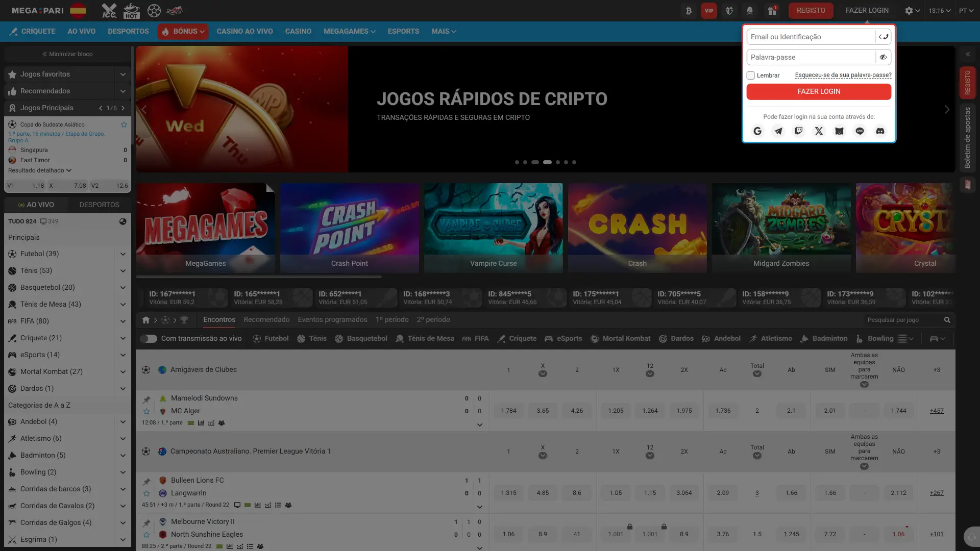The height and width of the screenshot is (551, 980).
Task: Favorite the Copa do Sudeste Asiático match
Action: point(124,124)
